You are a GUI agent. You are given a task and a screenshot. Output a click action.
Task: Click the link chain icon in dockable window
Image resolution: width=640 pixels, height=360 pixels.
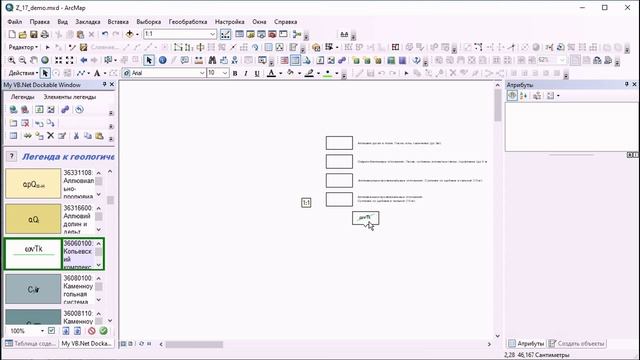[x=65, y=109]
